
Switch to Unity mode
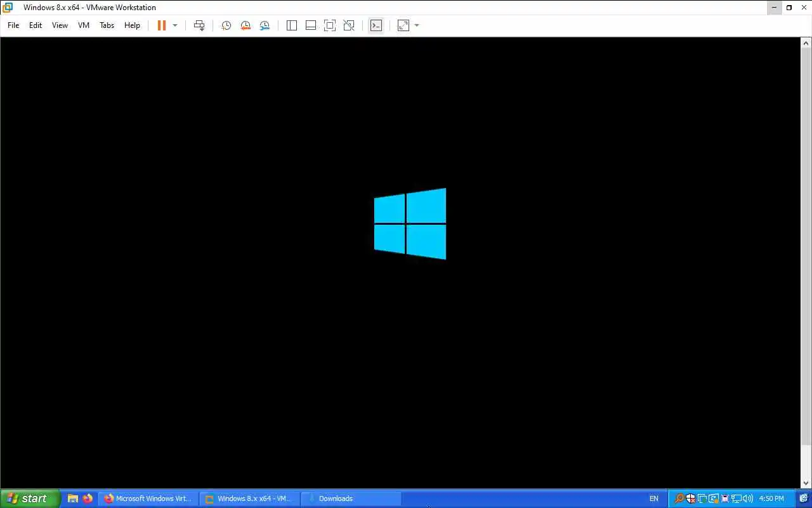coord(349,25)
